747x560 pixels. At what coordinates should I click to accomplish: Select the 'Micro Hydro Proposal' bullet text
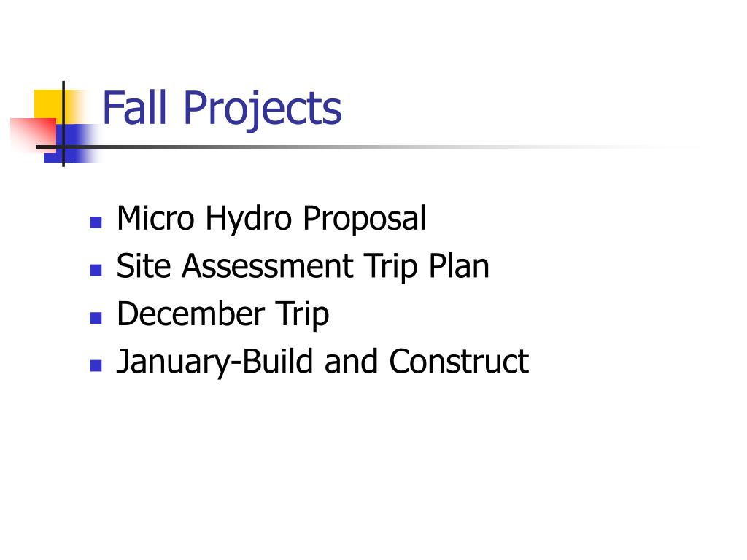[271, 219]
